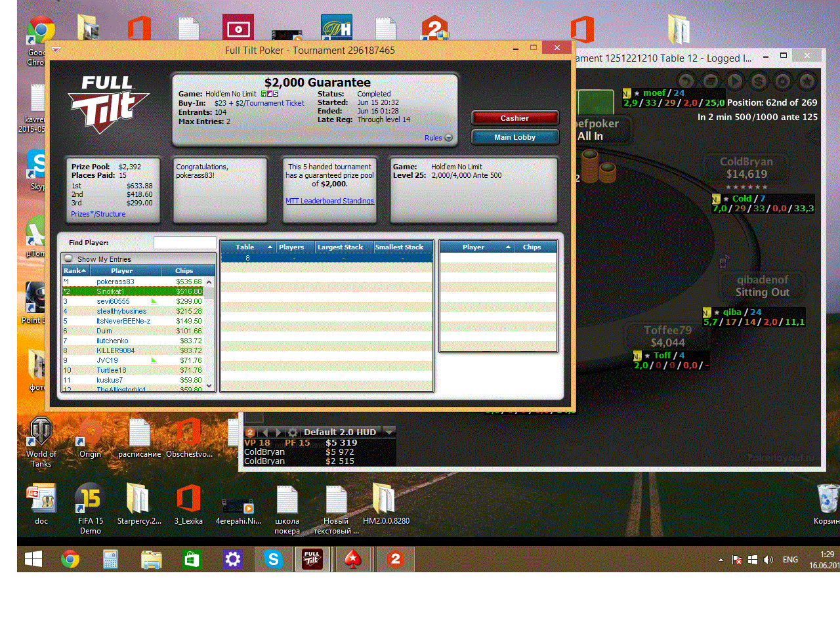Sort rankings by Player column header

pyautogui.click(x=125, y=270)
